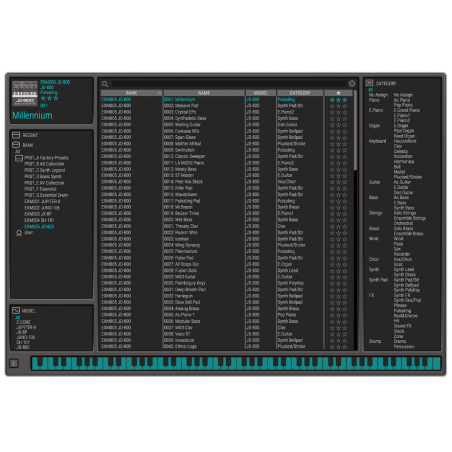Select the highlighted EXM005 JD-800 bank

pyautogui.click(x=39, y=227)
